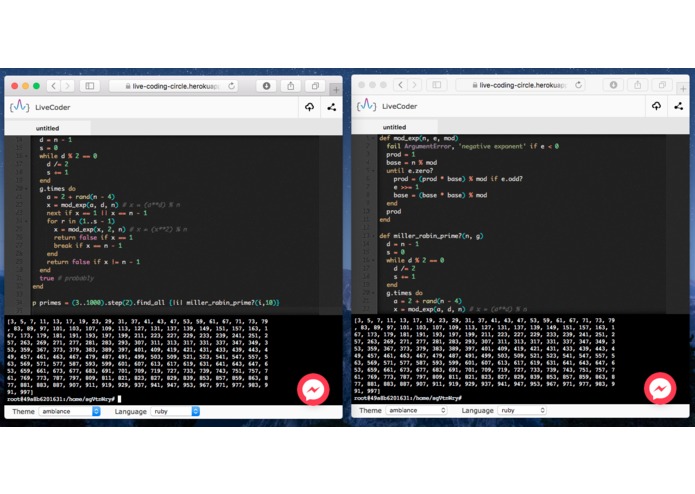
Task: Click 'true # probably' line in left editor
Action: point(66,278)
